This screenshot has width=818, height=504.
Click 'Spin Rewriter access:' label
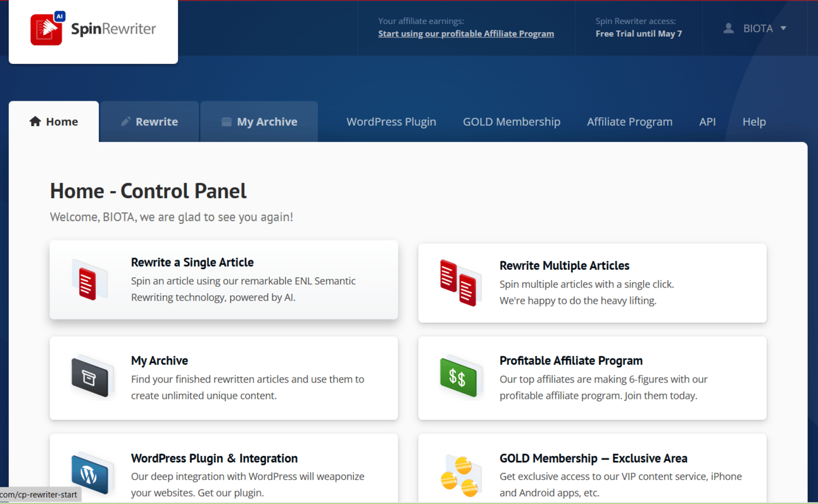coord(636,21)
